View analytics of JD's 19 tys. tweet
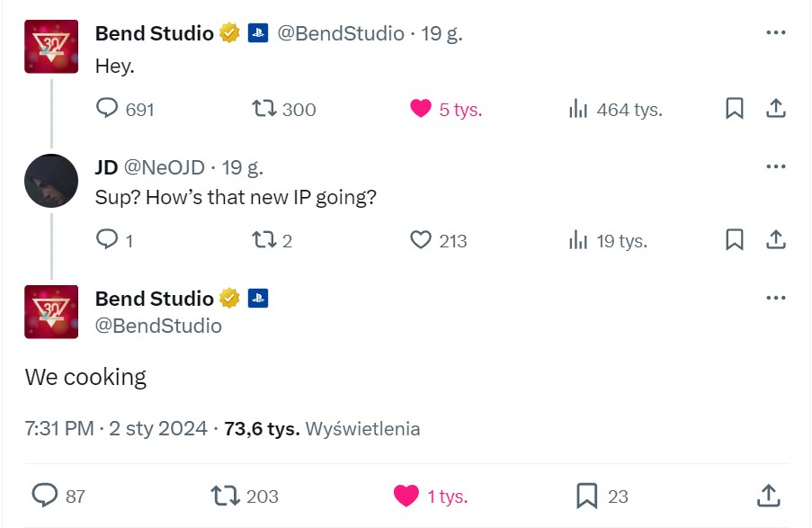812x528 pixels. [578, 240]
